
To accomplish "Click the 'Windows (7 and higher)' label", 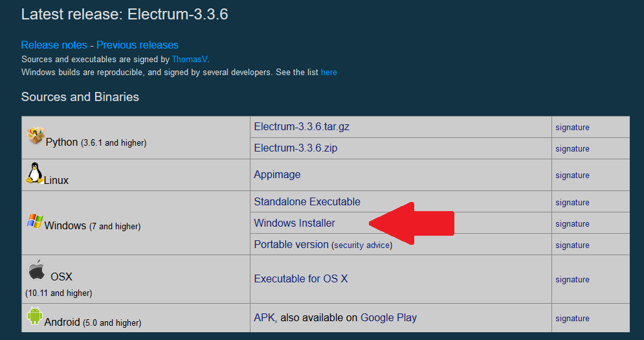I will (93, 226).
